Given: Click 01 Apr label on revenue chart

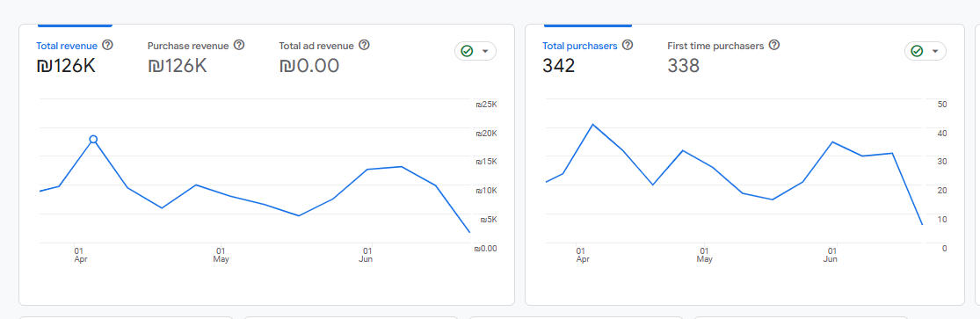Looking at the screenshot, I should tap(80, 255).
